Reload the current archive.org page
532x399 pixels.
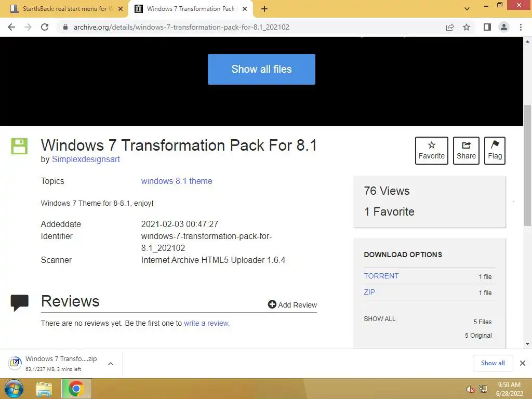click(x=45, y=27)
